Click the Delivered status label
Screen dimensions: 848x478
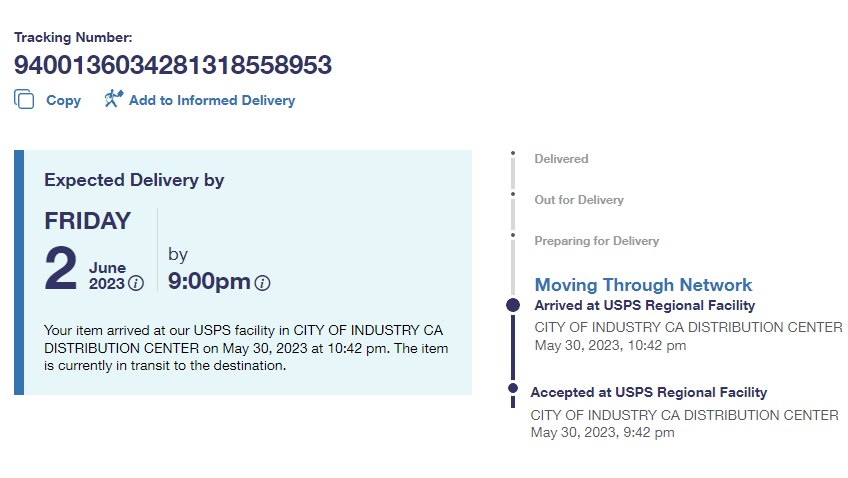pyautogui.click(x=561, y=159)
